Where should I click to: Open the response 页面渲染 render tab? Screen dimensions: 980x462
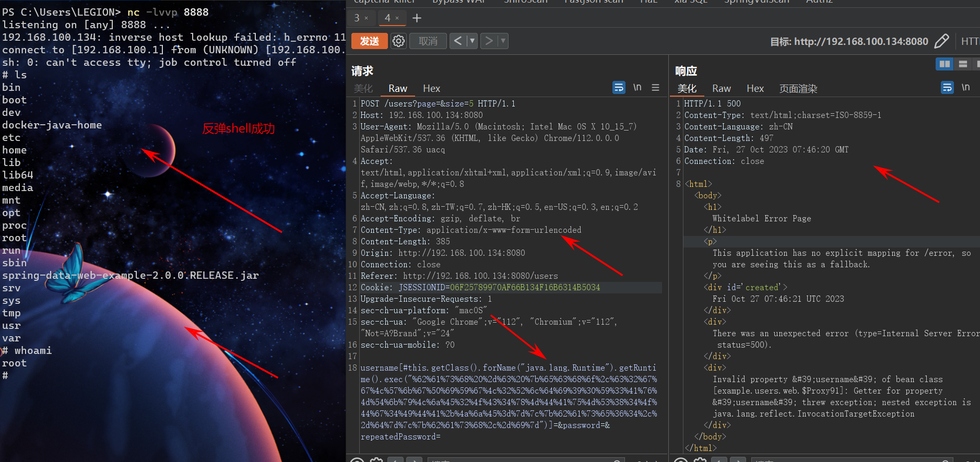pyautogui.click(x=798, y=88)
